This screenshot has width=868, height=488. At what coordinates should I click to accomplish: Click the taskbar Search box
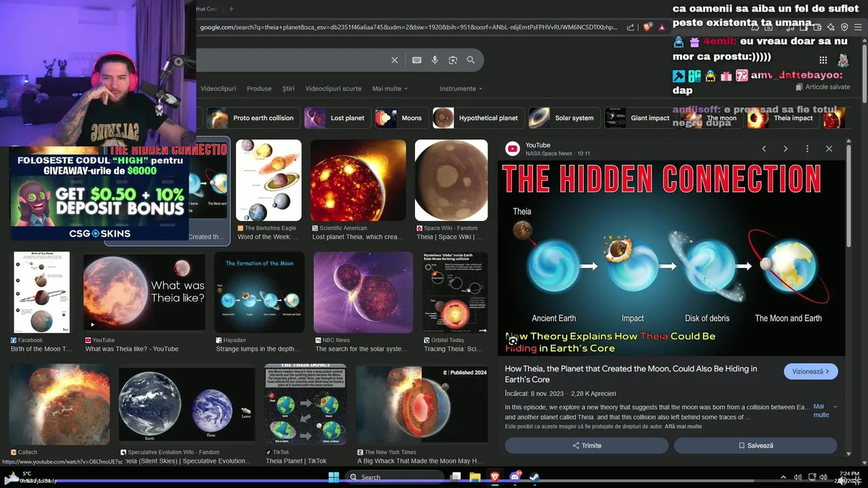pyautogui.click(x=393, y=477)
